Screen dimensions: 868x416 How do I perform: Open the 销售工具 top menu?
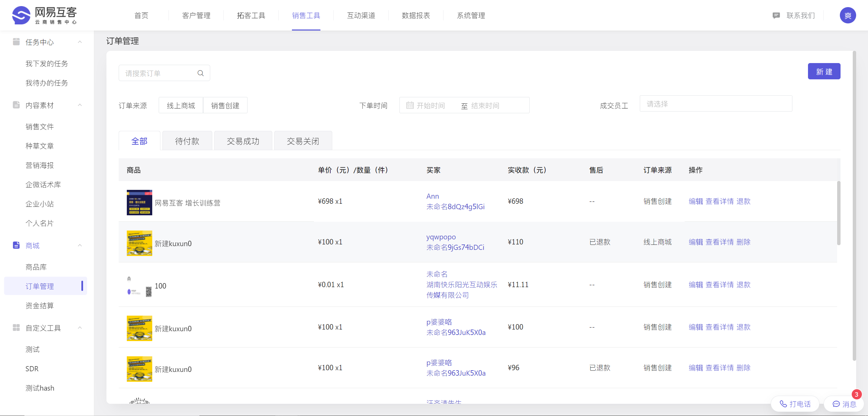(306, 16)
